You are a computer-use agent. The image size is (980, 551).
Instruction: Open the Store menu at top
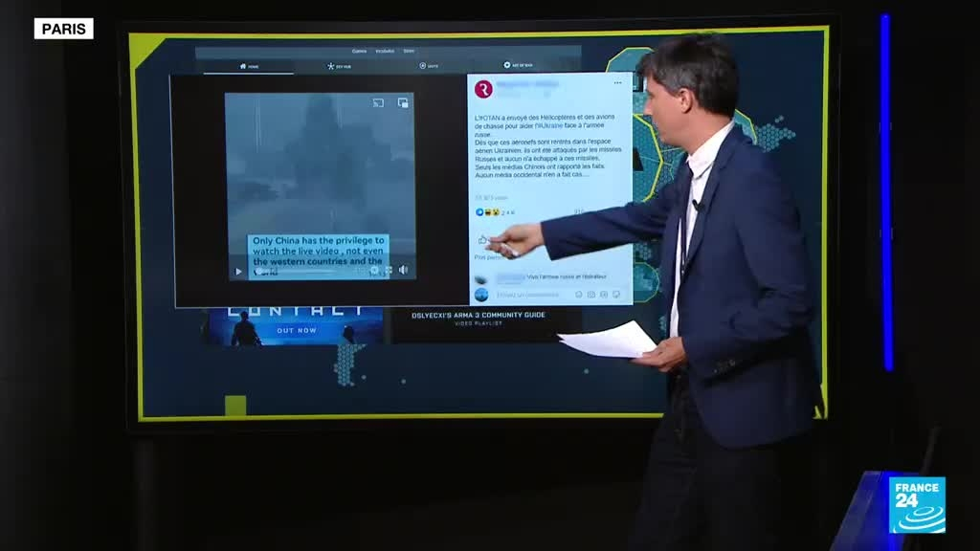(x=409, y=52)
